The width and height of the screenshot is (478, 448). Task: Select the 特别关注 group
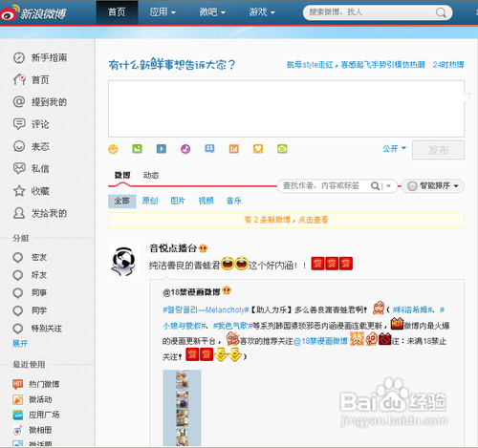click(x=37, y=329)
